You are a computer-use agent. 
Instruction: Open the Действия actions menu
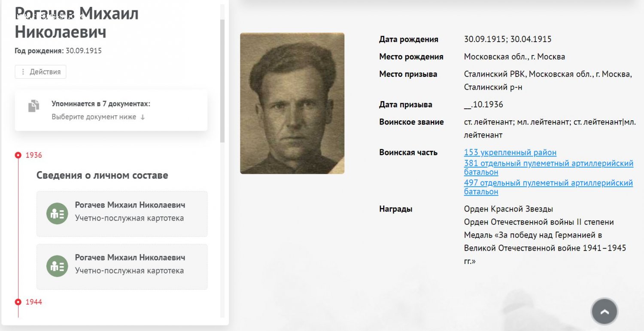[x=40, y=72]
